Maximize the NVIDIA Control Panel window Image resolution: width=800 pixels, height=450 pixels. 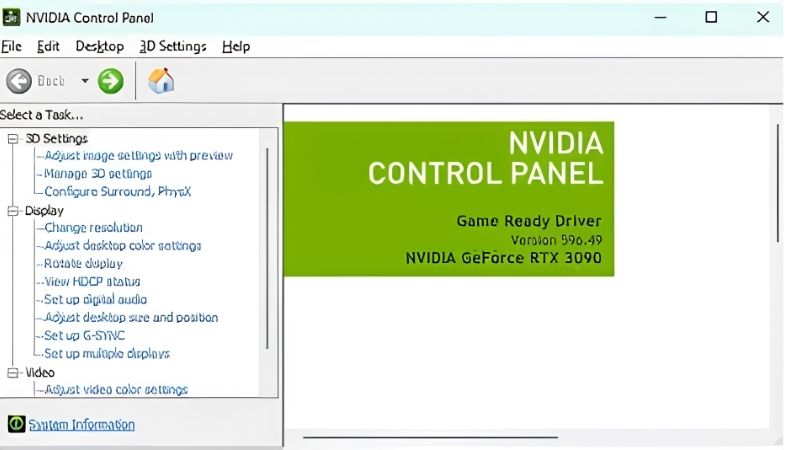coord(711,17)
